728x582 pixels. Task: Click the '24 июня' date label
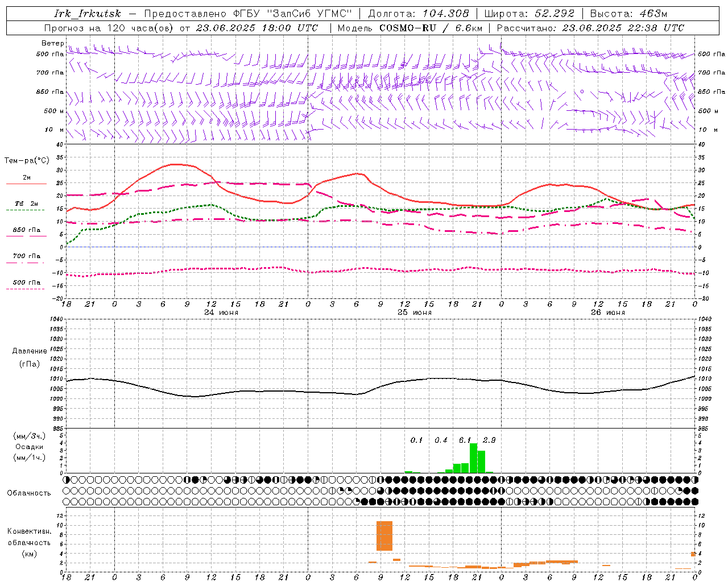(x=221, y=313)
